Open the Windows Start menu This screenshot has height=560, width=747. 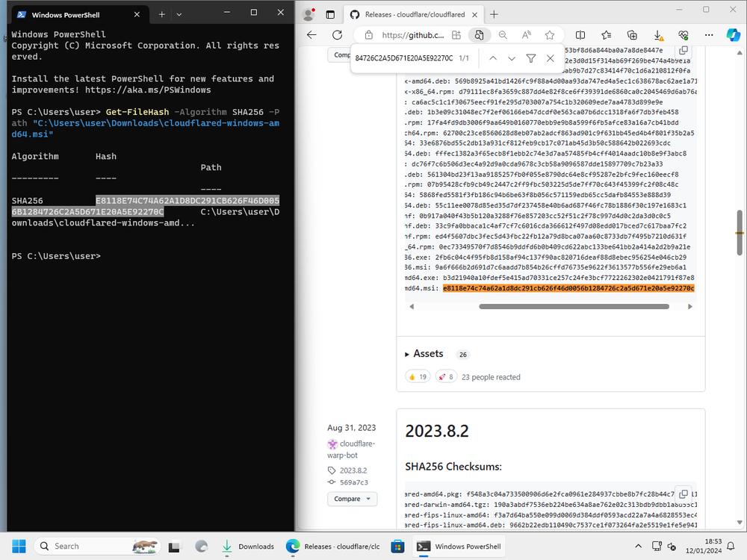coord(19,547)
